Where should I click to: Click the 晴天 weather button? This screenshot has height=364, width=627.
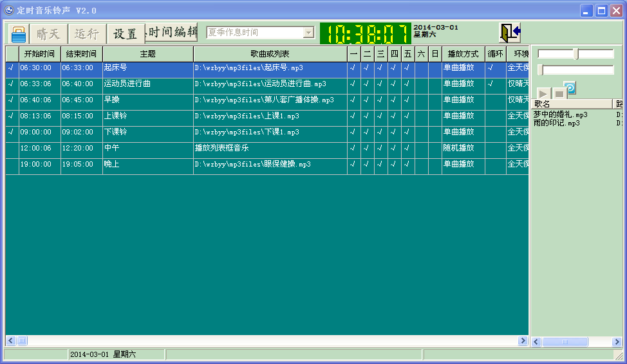click(49, 33)
